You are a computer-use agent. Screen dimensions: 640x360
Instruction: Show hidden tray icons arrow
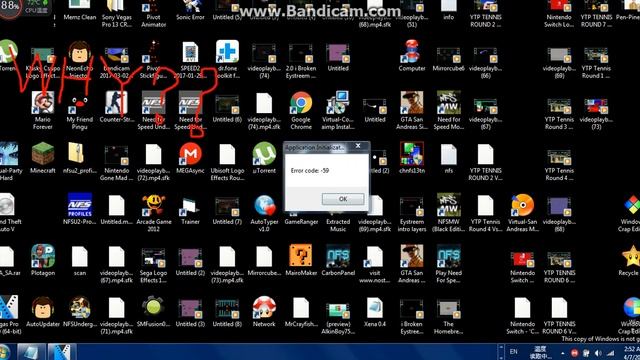(562, 353)
